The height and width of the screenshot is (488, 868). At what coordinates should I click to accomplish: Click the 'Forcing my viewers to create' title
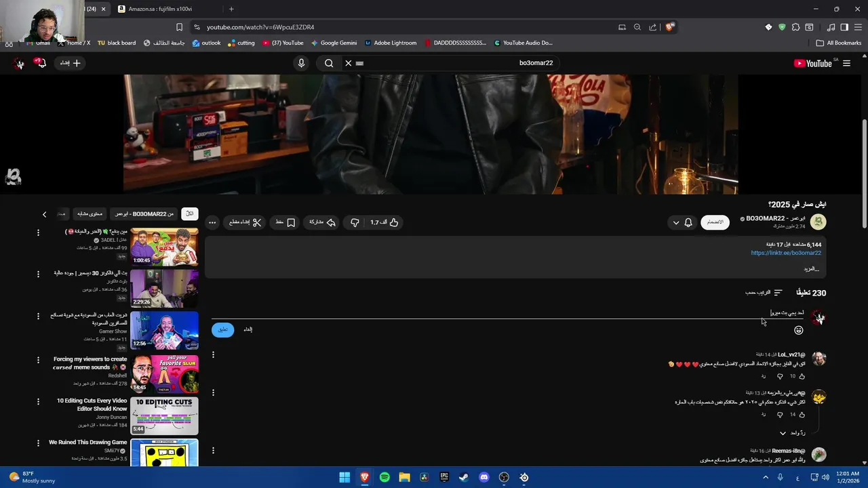coord(90,363)
